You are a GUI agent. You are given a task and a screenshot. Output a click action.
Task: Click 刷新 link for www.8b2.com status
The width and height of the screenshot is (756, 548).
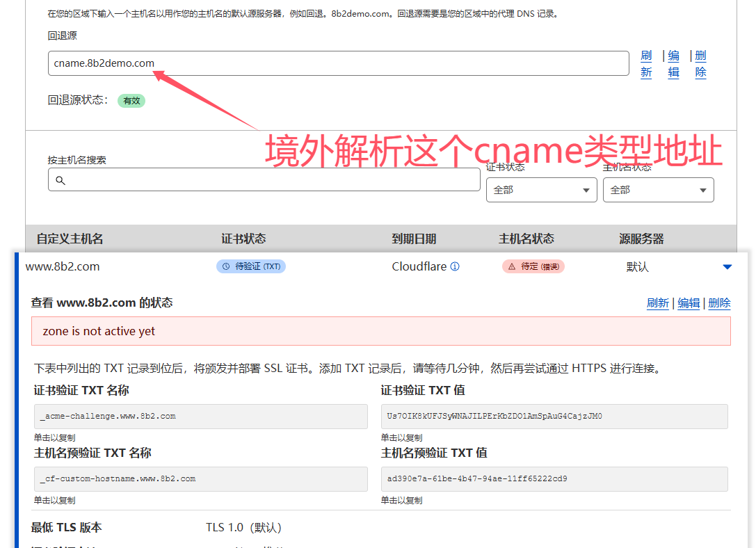tap(658, 303)
